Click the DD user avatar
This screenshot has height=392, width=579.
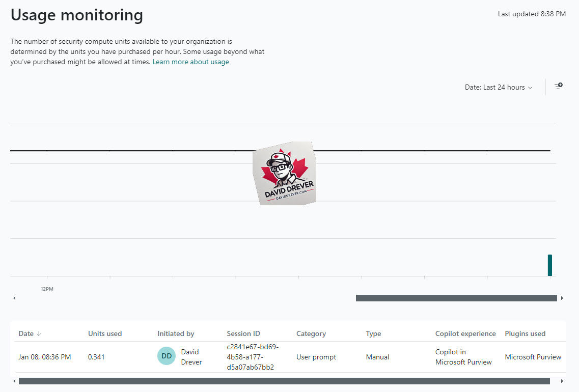[x=167, y=356]
